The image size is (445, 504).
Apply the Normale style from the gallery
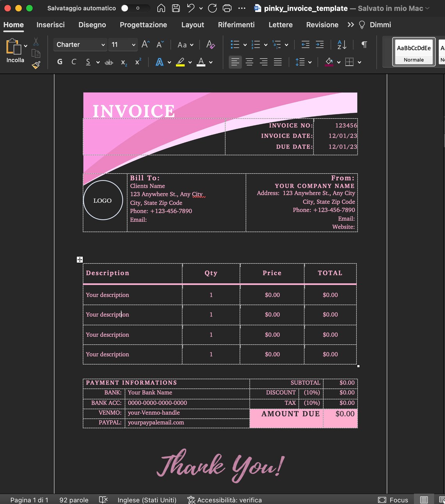[x=413, y=51]
